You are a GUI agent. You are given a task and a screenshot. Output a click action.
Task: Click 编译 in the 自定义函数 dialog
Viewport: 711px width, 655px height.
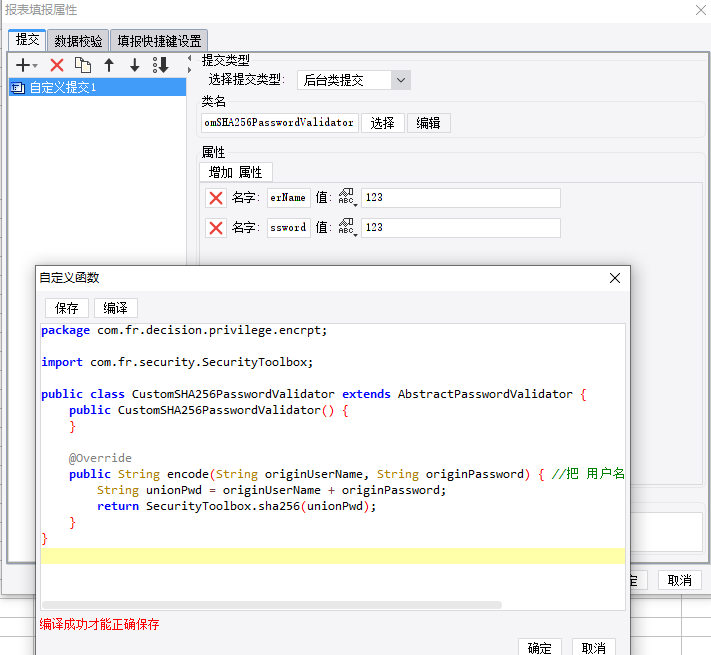116,308
